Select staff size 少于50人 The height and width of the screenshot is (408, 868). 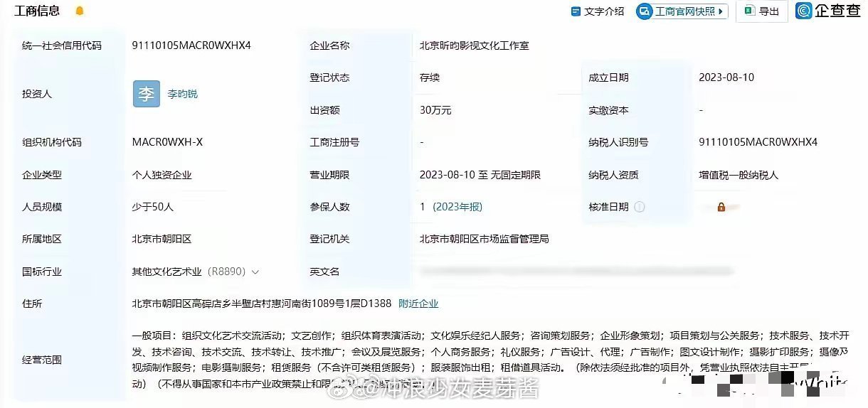(152, 207)
